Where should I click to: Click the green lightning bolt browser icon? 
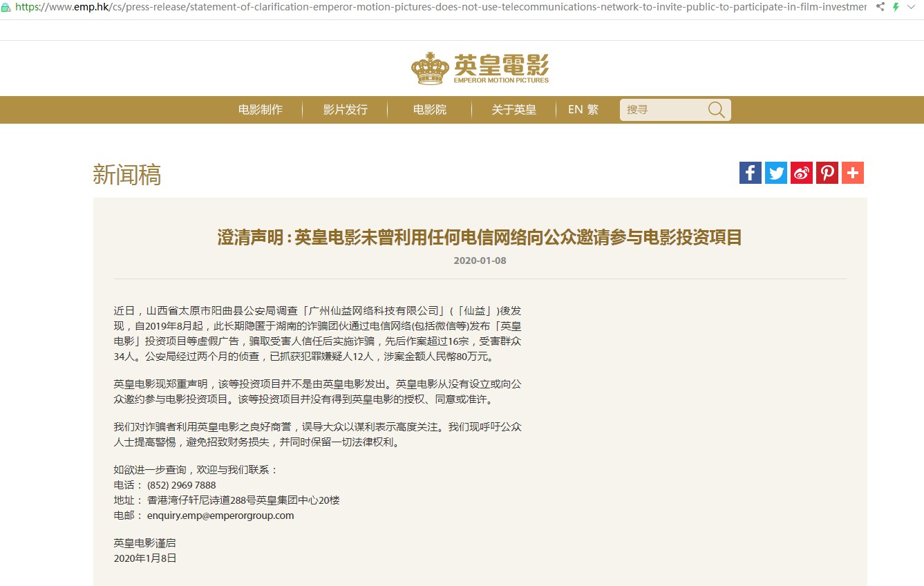[896, 6]
